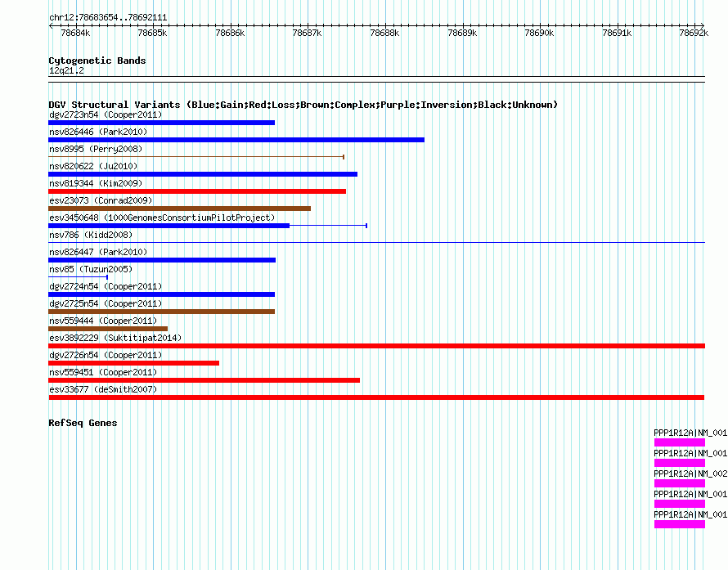Select the brown complex bar under esv23073
The height and width of the screenshot is (570, 728).
click(179, 209)
